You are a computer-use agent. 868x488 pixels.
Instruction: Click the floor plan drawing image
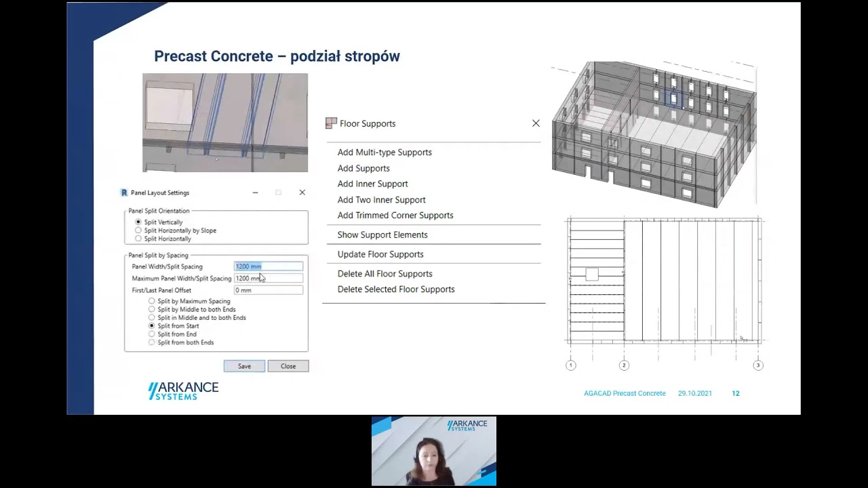coord(665,293)
